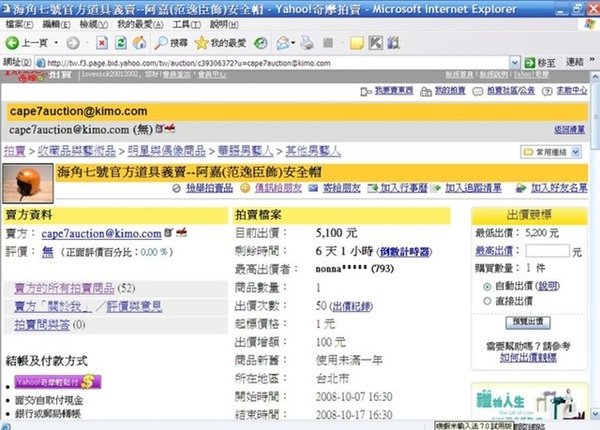The width and height of the screenshot is (600, 430).
Task: Open the 倒數計時器 link
Action: 404,252
